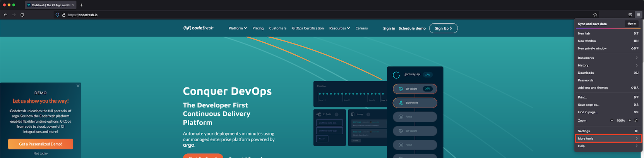Click the Sign Up button

click(x=443, y=28)
